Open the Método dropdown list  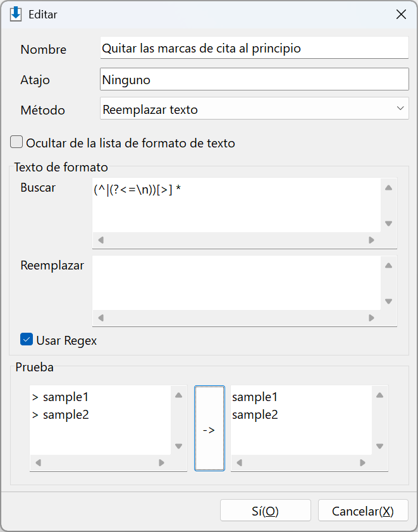(254, 109)
